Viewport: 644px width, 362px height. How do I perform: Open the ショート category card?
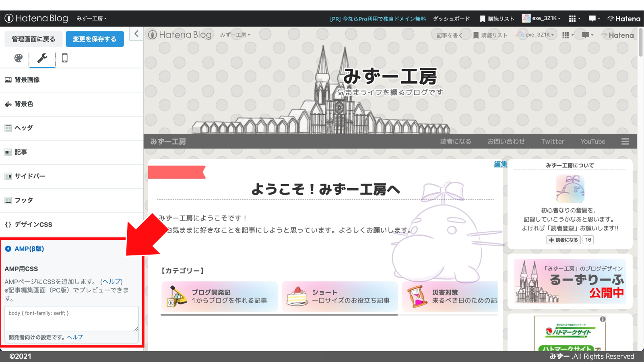click(x=340, y=297)
